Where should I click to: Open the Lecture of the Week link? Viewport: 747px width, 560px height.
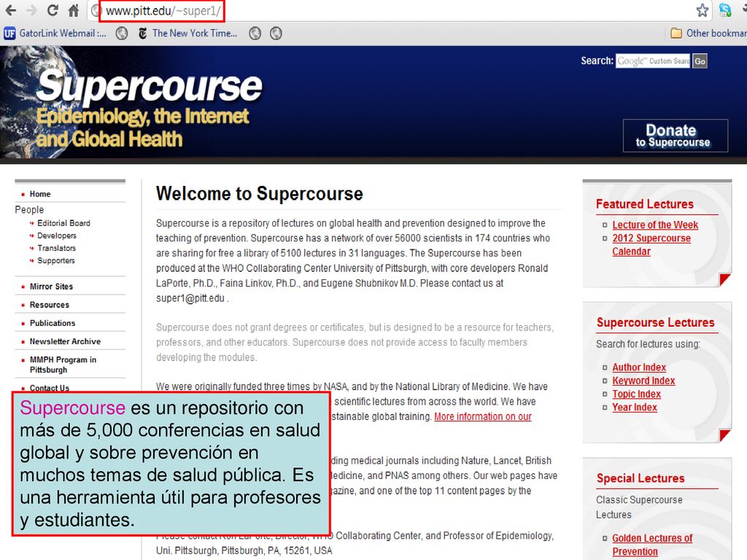655,225
